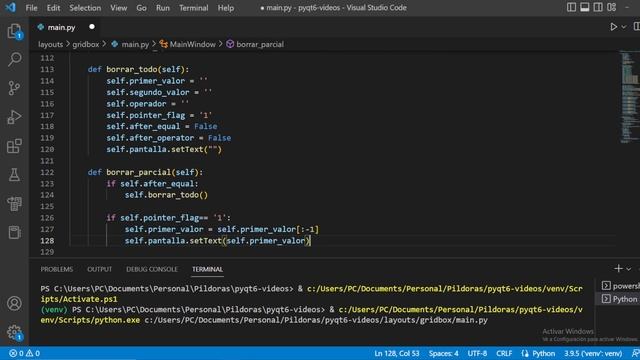Select interpreter 3.9.5 ('venv': venv)
640x360 pixels.
pyautogui.click(x=593, y=353)
